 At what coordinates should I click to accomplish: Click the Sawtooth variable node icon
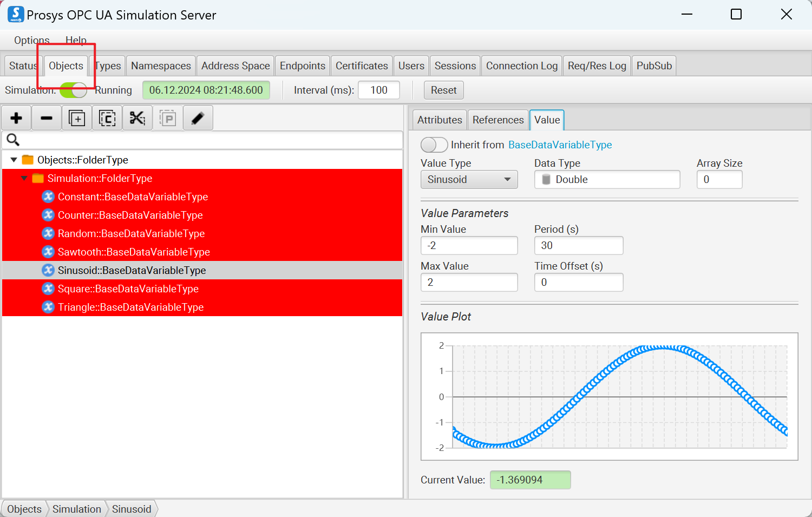point(48,252)
